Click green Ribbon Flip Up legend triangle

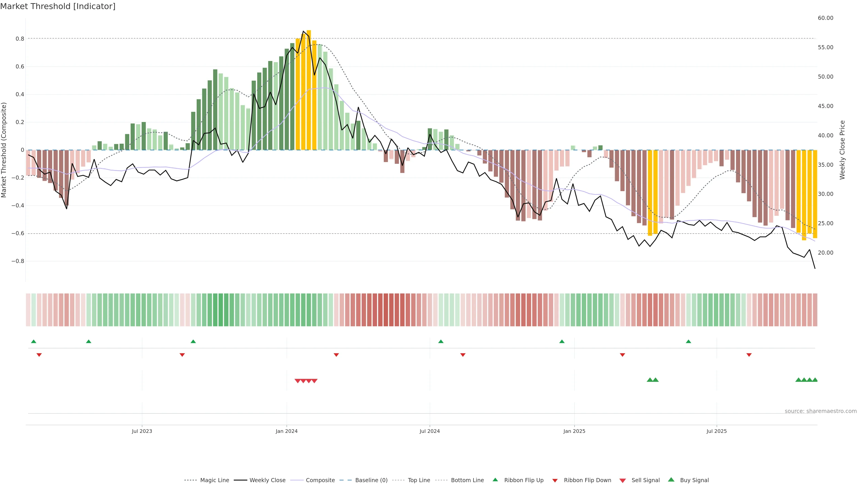[495, 480]
